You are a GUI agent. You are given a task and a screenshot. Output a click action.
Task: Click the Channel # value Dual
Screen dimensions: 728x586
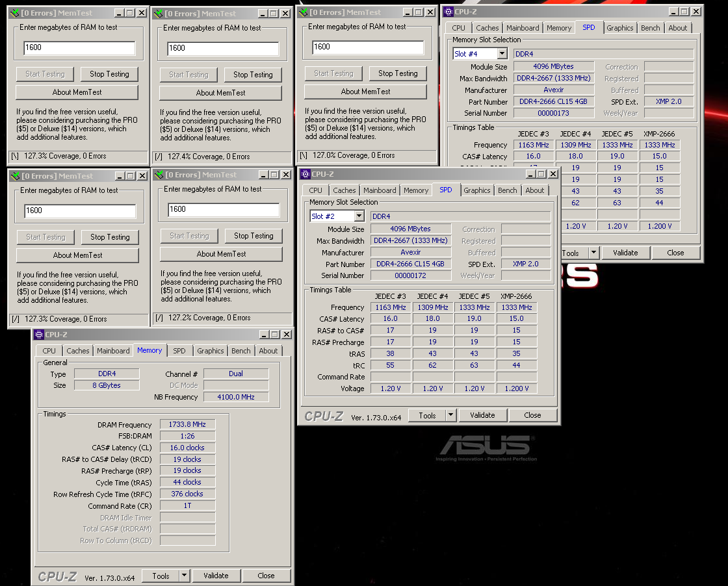tap(236, 374)
